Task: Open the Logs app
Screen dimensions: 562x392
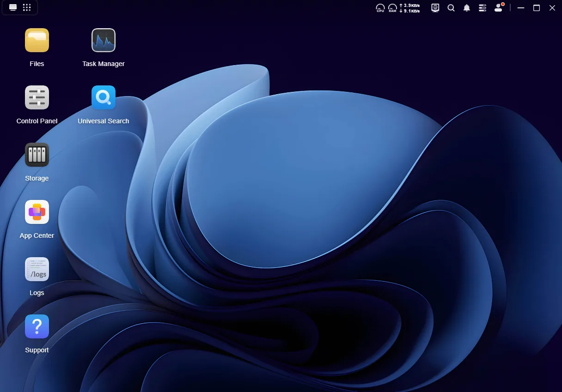Action: click(x=37, y=270)
